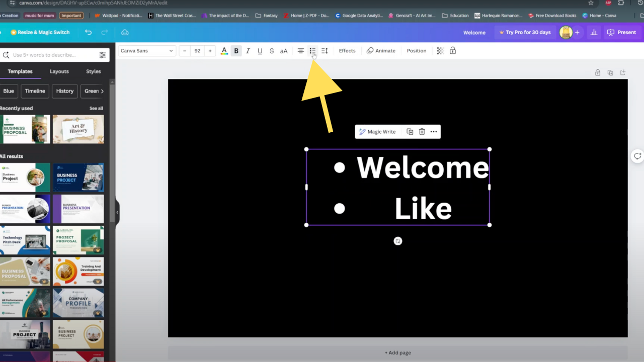This screenshot has width=644, height=362.
Task: Filter templates by History chip
Action: coord(65,91)
